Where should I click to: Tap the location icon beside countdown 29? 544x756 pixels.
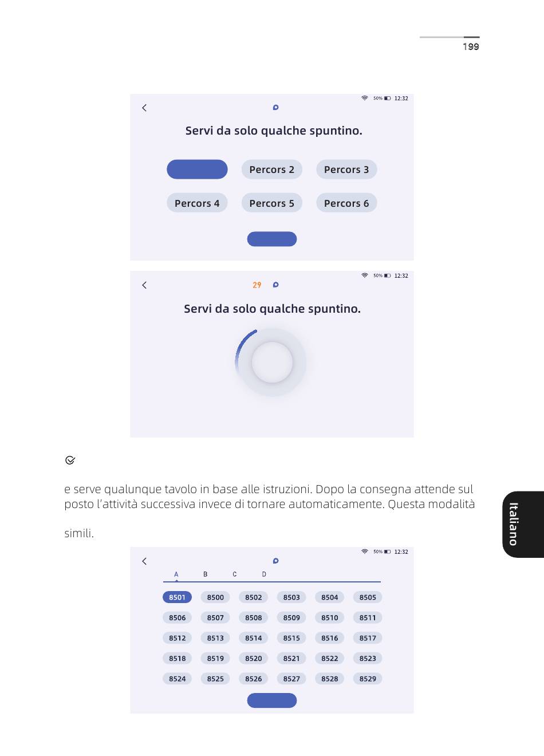tap(275, 285)
